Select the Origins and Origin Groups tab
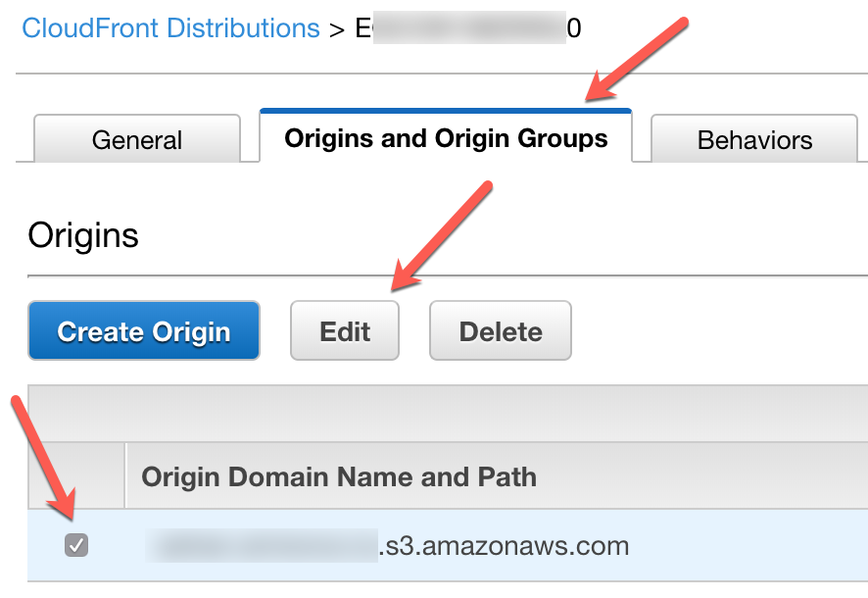This screenshot has width=868, height=598. click(446, 137)
